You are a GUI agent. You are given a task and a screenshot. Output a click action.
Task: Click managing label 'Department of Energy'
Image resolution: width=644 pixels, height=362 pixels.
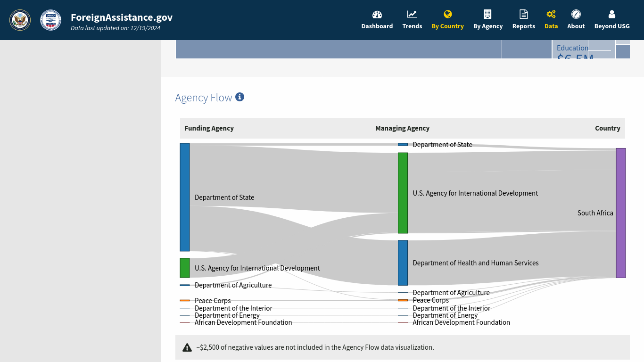[445, 315]
